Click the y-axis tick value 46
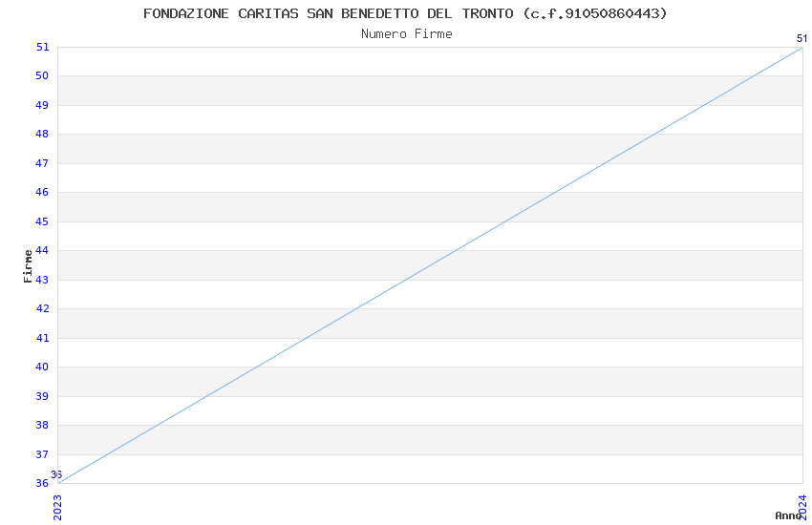This screenshot has width=812, height=525. pos(42,192)
